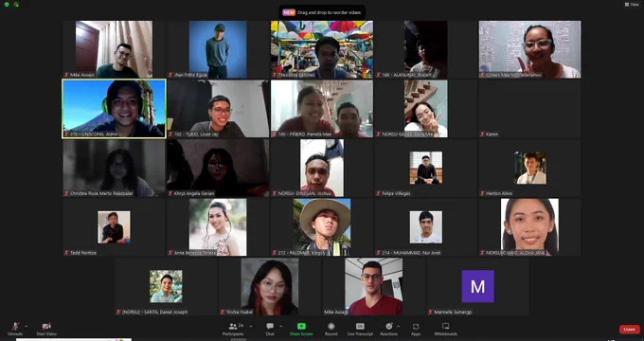This screenshot has height=341, width=644.
Task: Select the 102 - TUBIO, Louie Jay tile
Action: [218, 109]
